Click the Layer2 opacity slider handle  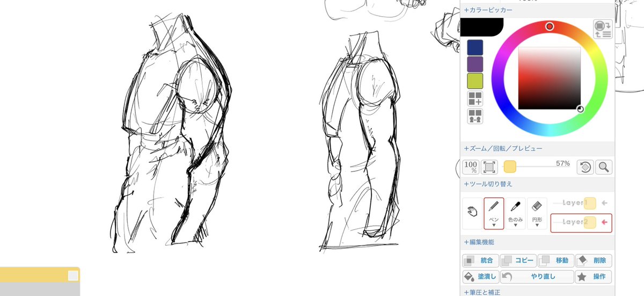pos(590,222)
